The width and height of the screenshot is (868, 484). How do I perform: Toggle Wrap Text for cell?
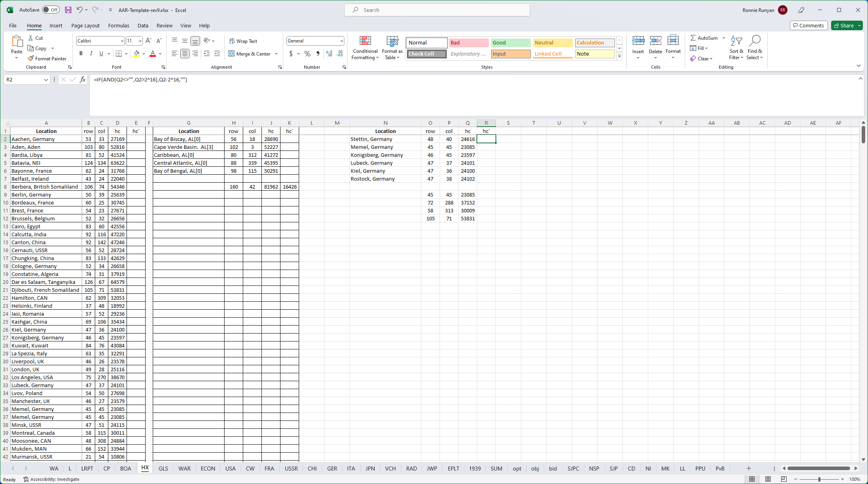click(243, 41)
